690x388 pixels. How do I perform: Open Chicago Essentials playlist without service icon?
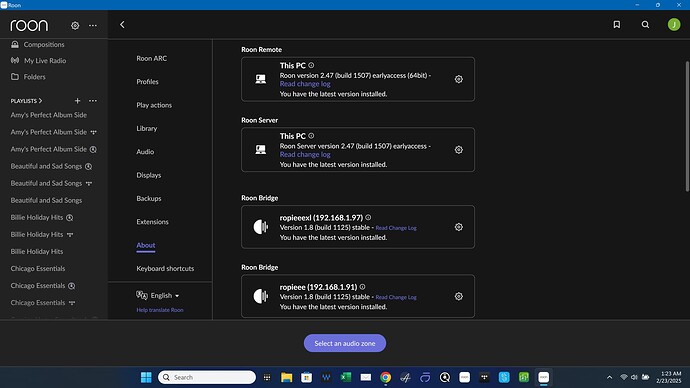[x=37, y=268]
